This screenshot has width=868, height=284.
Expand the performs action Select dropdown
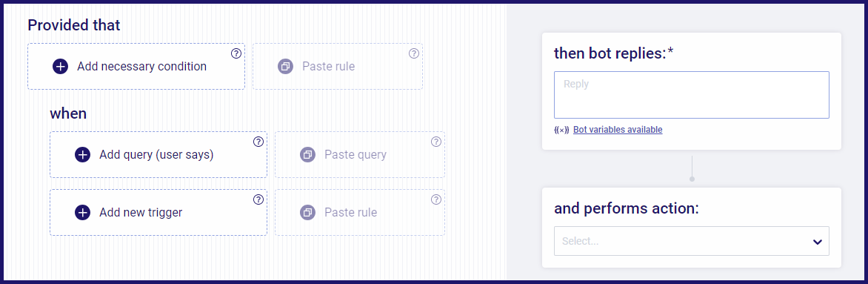tap(692, 241)
